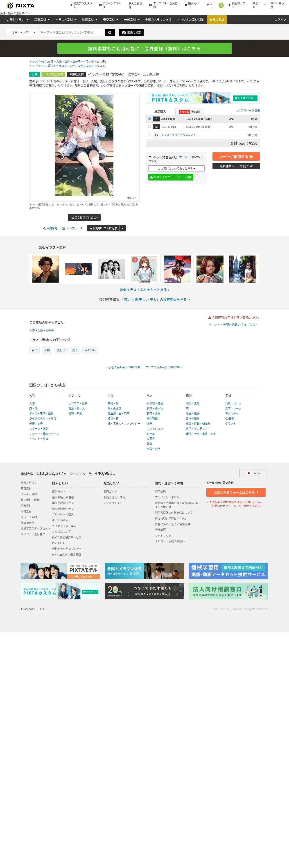The height and width of the screenshot is (868, 289).
Task: Open previous item 水着の女の子 link
Action: pyautogui.click(x=124, y=367)
